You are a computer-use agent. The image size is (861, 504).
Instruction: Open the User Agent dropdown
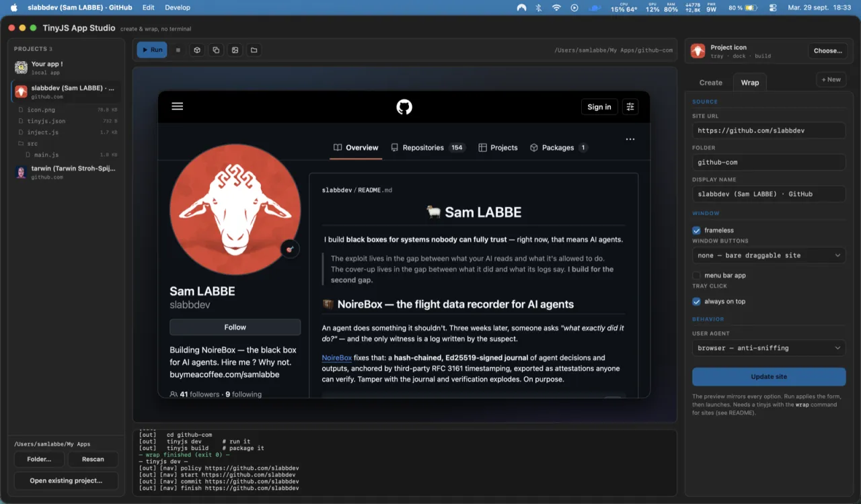(x=769, y=348)
